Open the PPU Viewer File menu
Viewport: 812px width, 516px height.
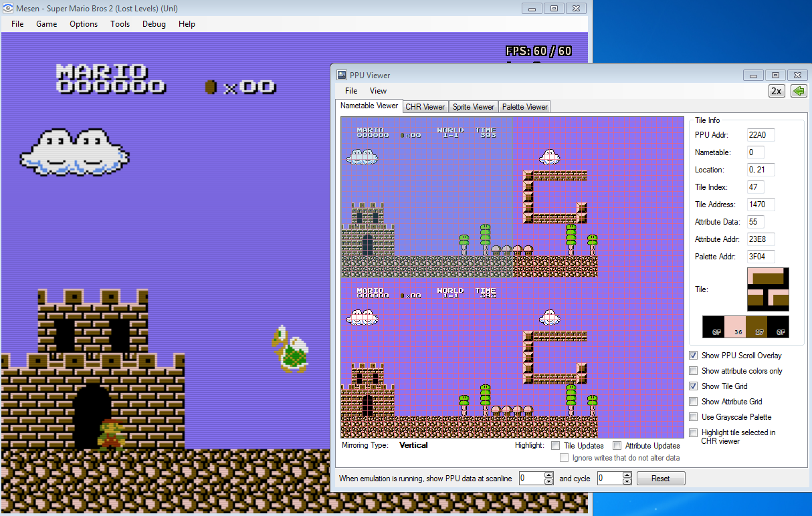click(351, 91)
